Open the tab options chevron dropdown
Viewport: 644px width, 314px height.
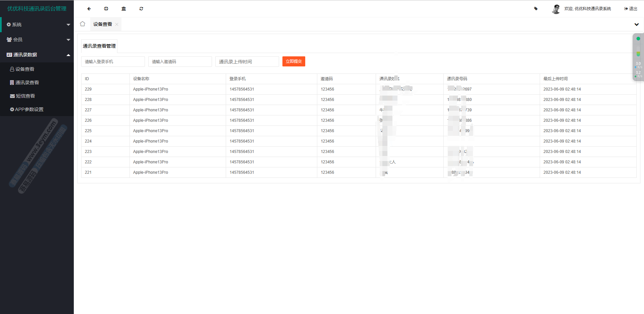click(x=636, y=24)
